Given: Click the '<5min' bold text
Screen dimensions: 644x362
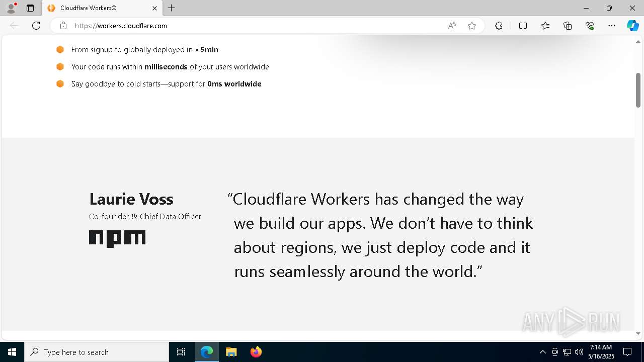Looking at the screenshot, I should [207, 50].
